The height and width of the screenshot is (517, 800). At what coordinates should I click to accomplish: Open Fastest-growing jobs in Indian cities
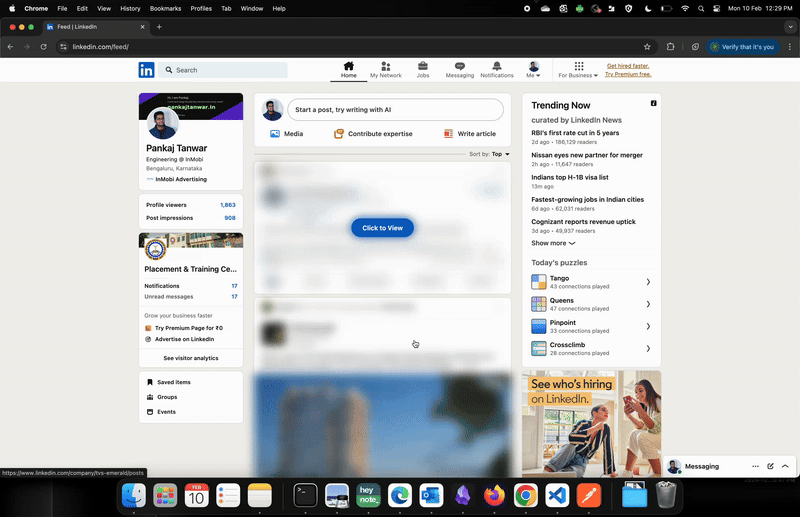(587, 200)
